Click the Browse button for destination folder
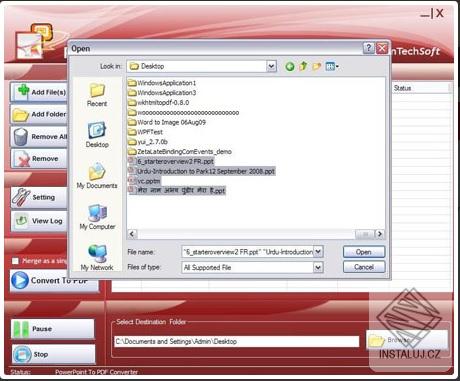 point(407,340)
